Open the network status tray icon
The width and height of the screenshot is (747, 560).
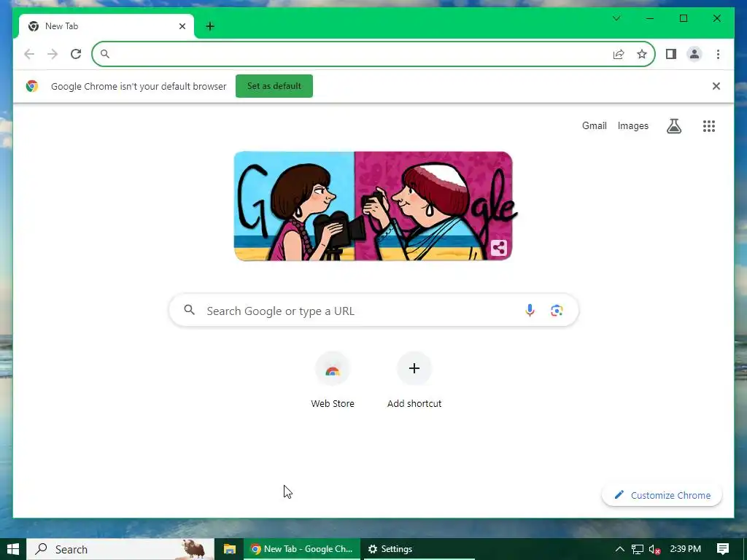638,550
